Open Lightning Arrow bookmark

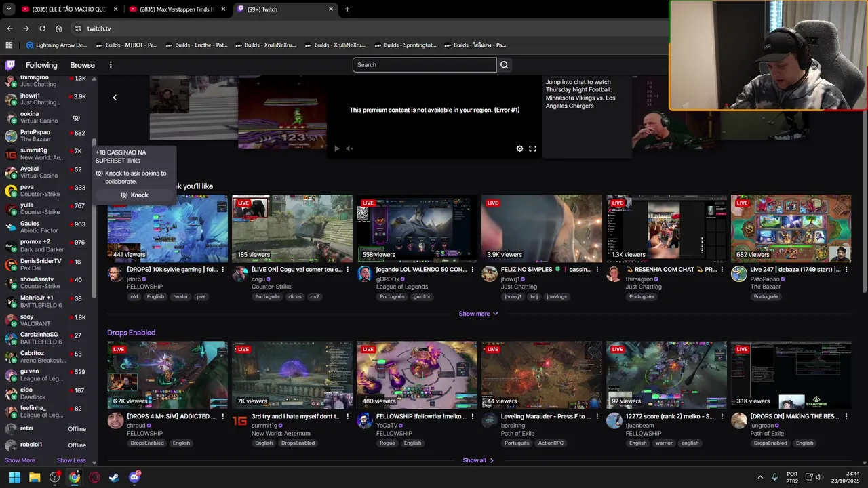point(56,45)
